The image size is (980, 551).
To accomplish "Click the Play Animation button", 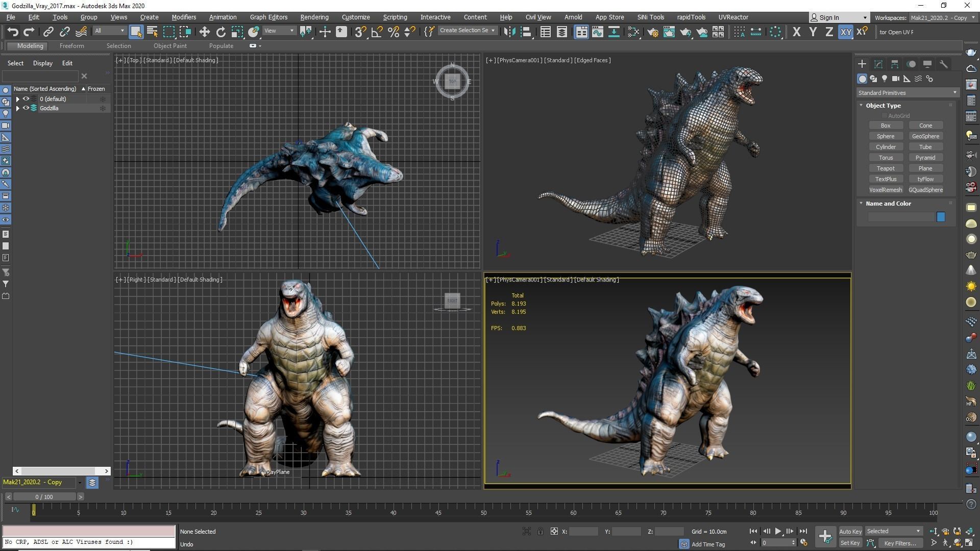I will pos(778,531).
